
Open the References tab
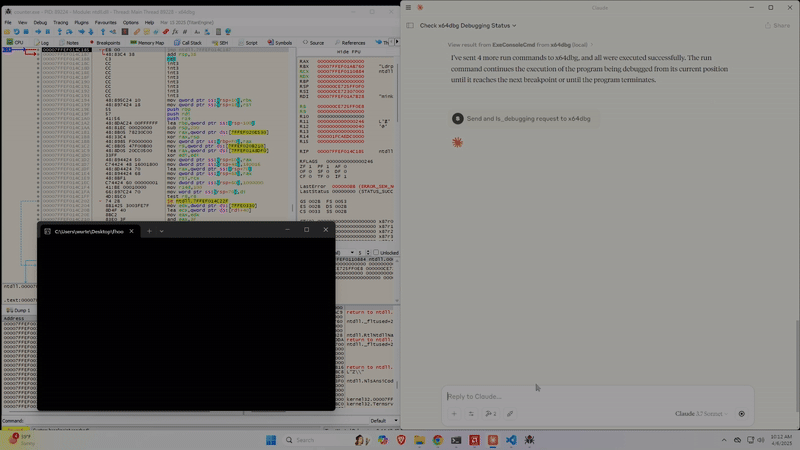[350, 43]
